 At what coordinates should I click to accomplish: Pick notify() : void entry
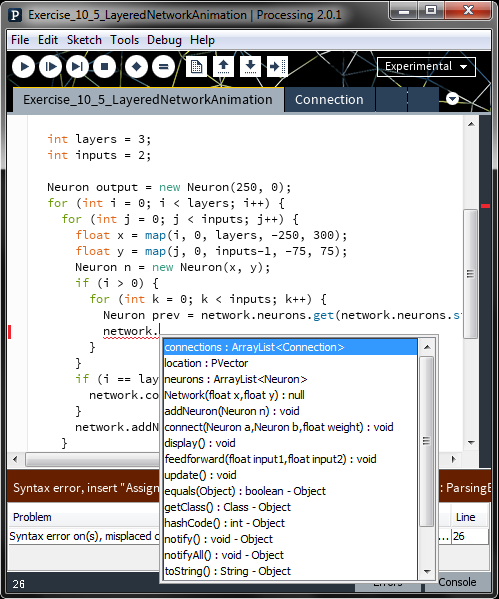click(x=290, y=539)
